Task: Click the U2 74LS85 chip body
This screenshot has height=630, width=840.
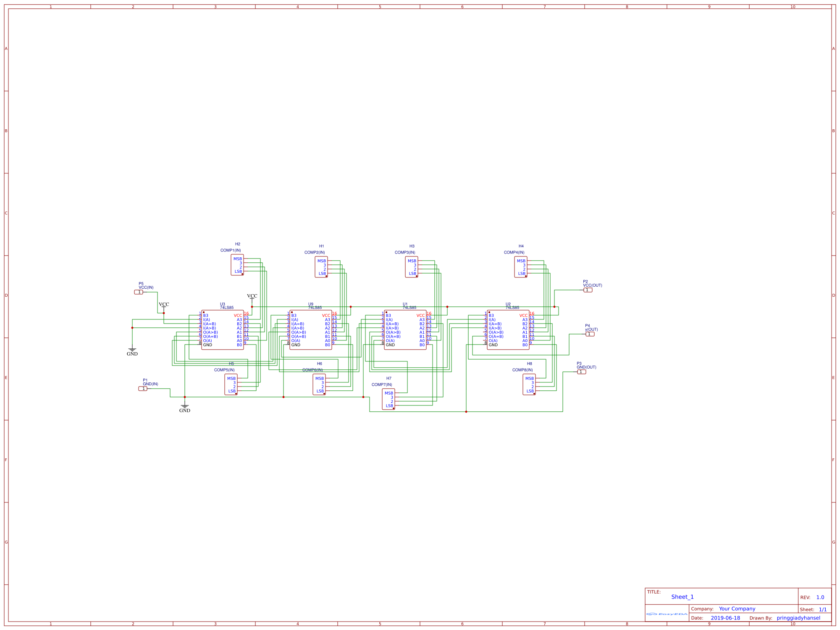Action: (508, 330)
